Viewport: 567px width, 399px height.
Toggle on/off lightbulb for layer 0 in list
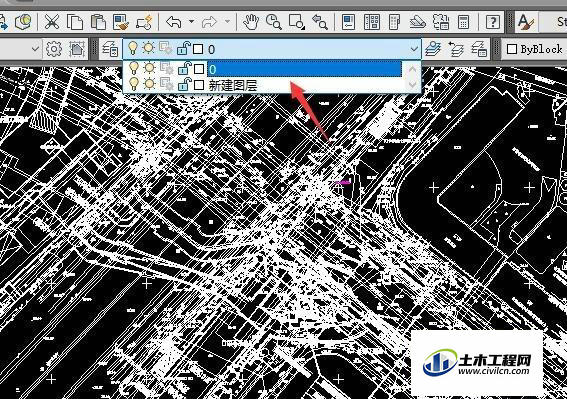click(x=134, y=68)
